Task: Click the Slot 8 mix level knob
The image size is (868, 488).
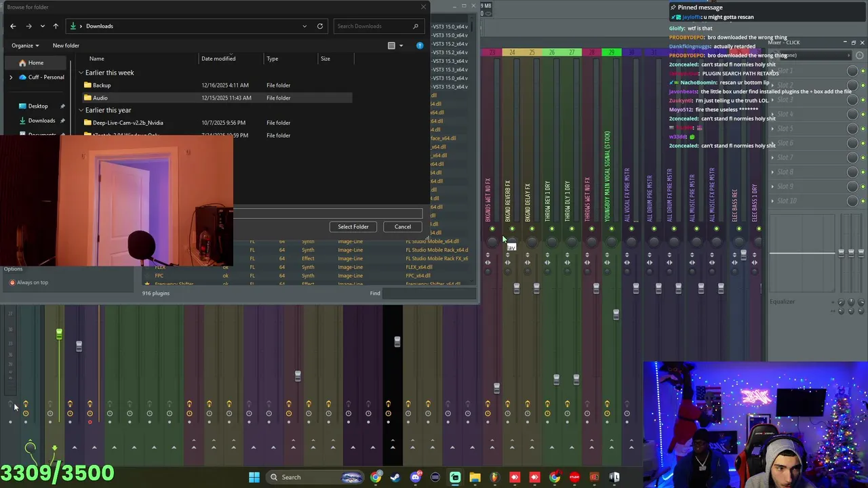Action: [x=852, y=172]
